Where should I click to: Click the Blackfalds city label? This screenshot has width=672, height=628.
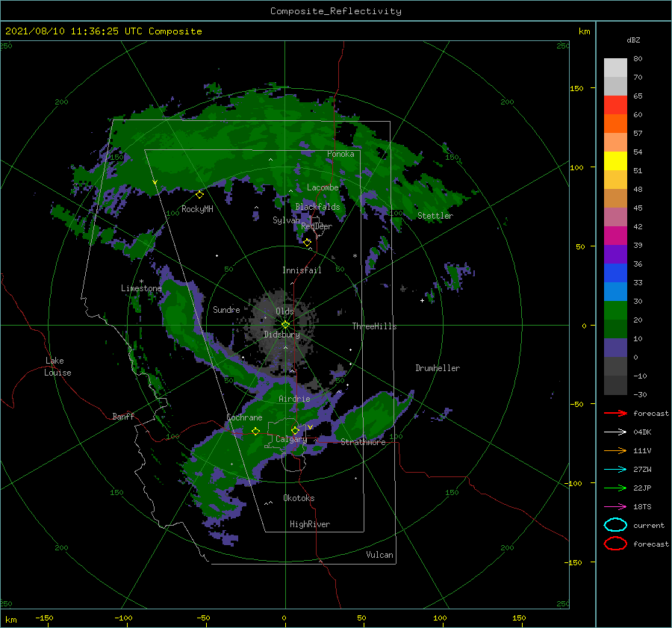coord(317,207)
